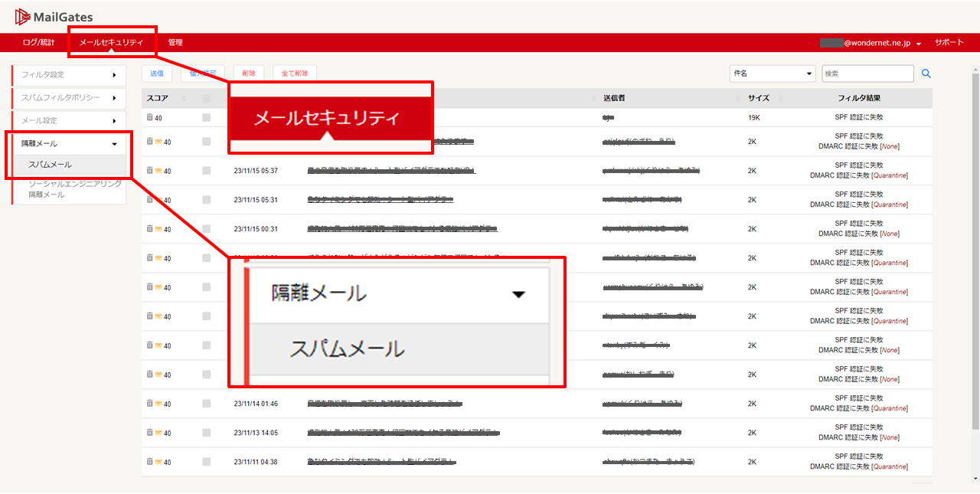Screen dimensions: 980x494
Task: Check the box for 23/11/11 04:38 mail
Action: point(206,462)
